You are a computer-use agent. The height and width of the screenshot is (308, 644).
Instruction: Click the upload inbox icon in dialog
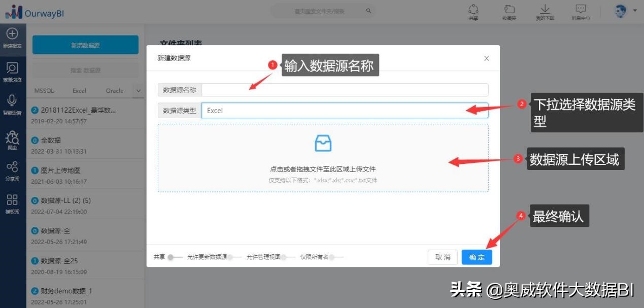click(x=323, y=143)
